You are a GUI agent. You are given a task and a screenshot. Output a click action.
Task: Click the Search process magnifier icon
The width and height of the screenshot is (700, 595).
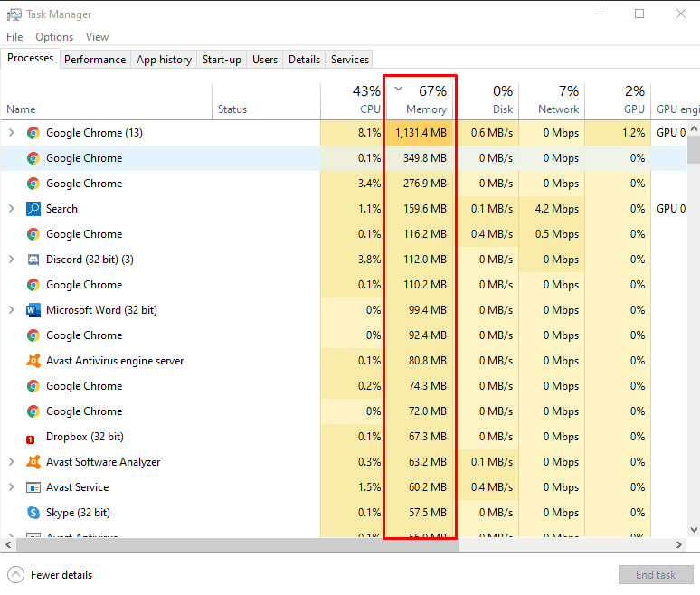(33, 209)
